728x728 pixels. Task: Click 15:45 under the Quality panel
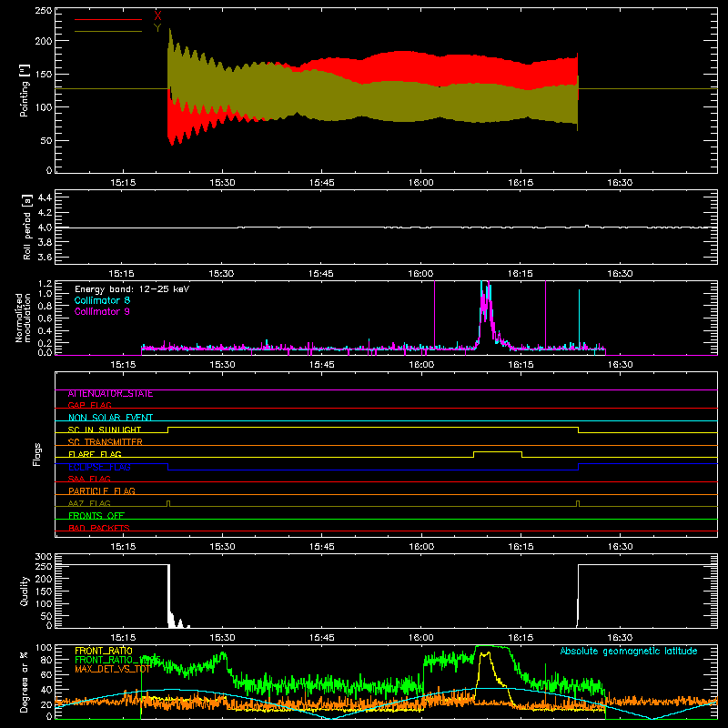(x=322, y=638)
